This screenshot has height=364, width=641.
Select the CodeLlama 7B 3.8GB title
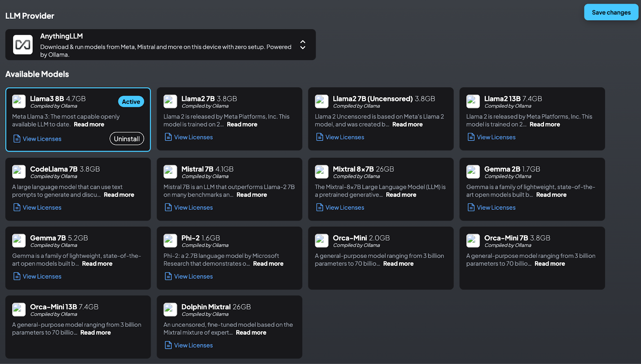pyautogui.click(x=65, y=169)
